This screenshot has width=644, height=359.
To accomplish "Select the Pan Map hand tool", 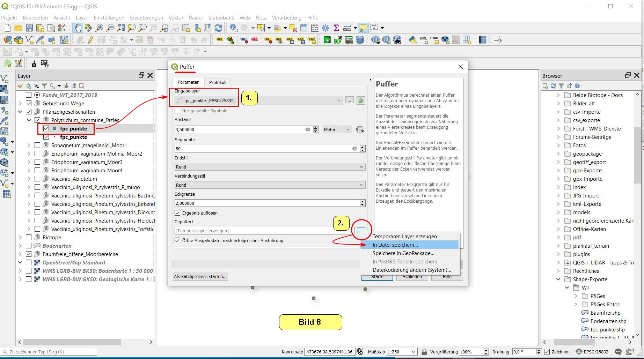I will pos(77,28).
